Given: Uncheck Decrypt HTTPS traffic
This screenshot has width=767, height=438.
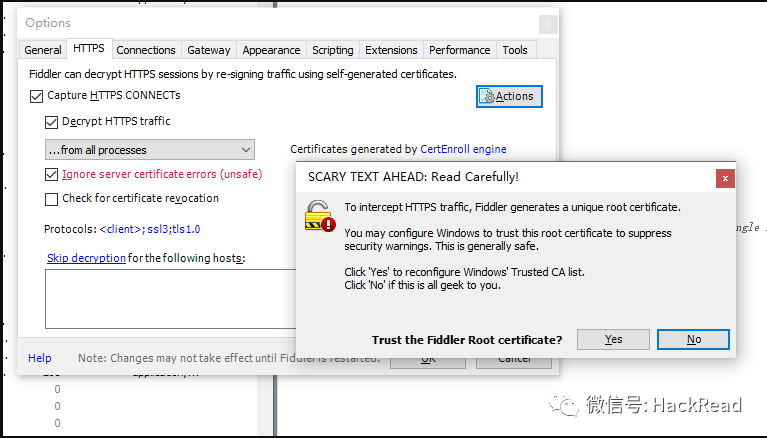Looking at the screenshot, I should coord(51,122).
